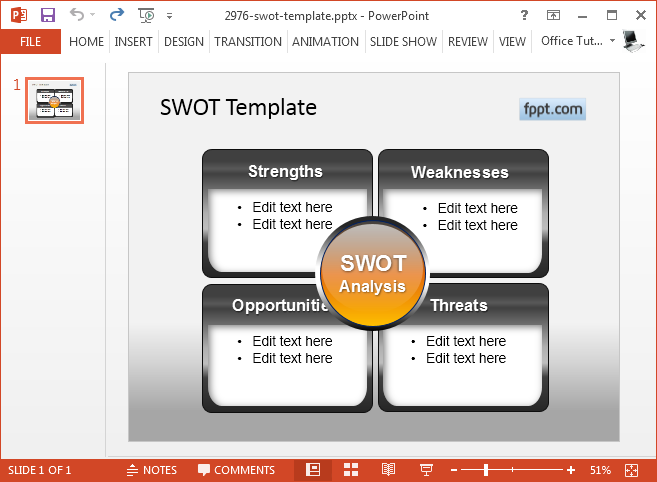The image size is (657, 482).
Task: Click the Save icon in quick access toolbar
Action: click(48, 15)
